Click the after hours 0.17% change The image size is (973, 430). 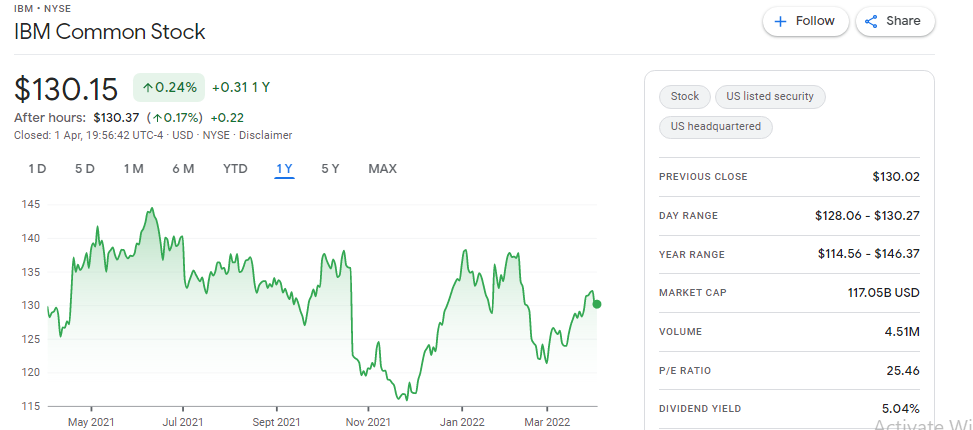[x=175, y=117]
